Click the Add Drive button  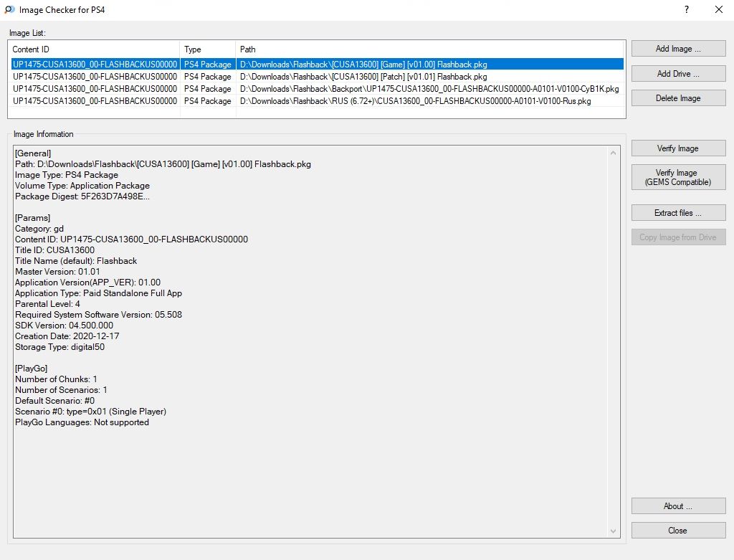678,74
